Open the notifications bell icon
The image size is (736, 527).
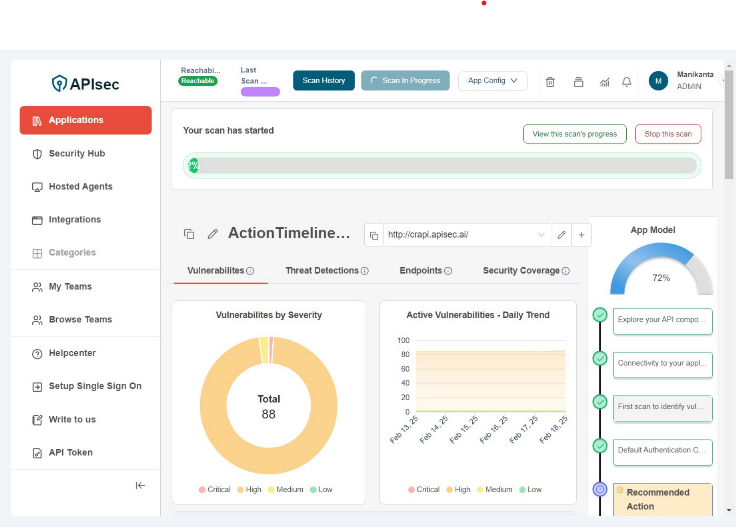click(x=627, y=82)
